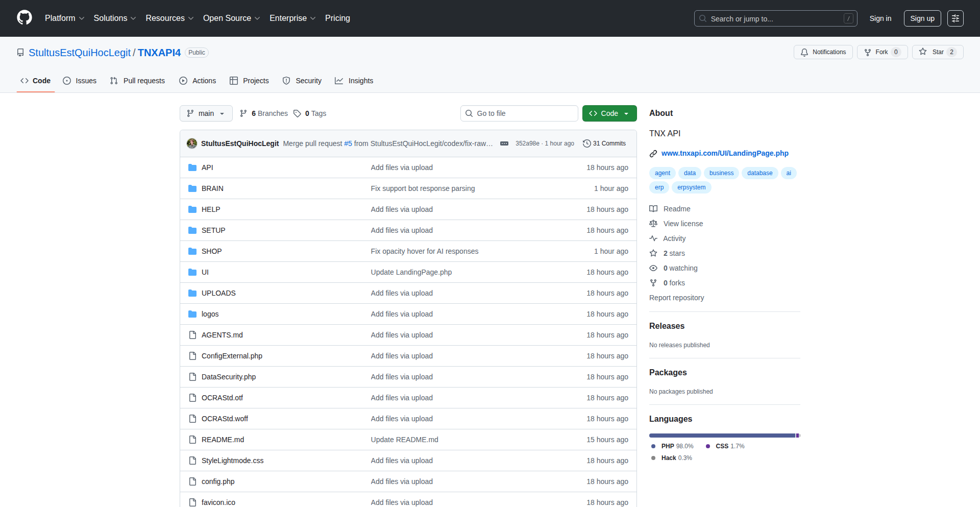Focus the Search or jump to field
Screen dimensions: 980x507
pos(775,18)
